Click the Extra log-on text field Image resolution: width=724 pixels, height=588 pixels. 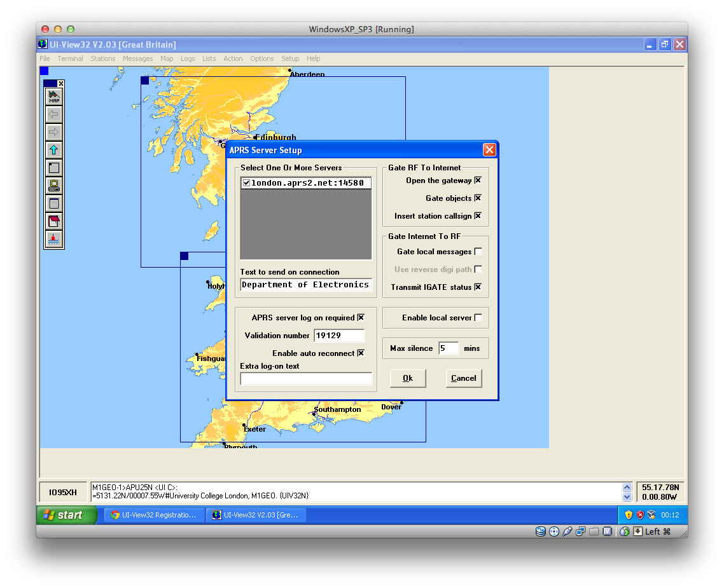(305, 379)
